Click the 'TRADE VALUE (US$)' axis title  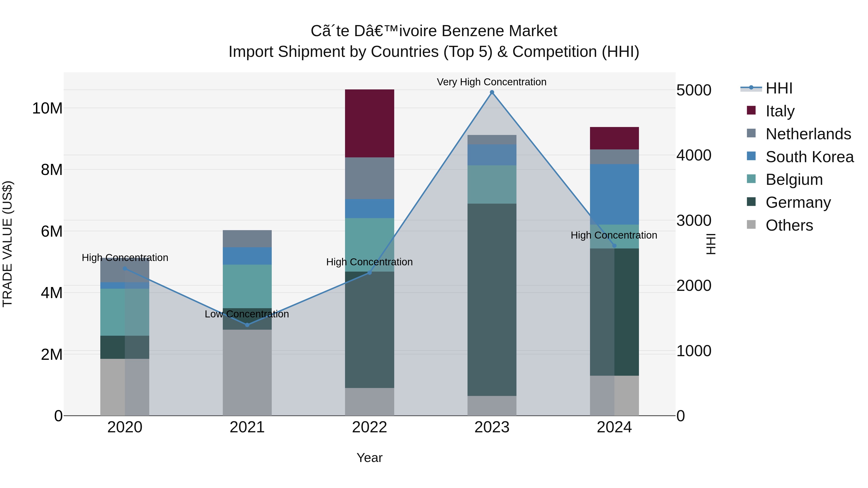tap(7, 244)
